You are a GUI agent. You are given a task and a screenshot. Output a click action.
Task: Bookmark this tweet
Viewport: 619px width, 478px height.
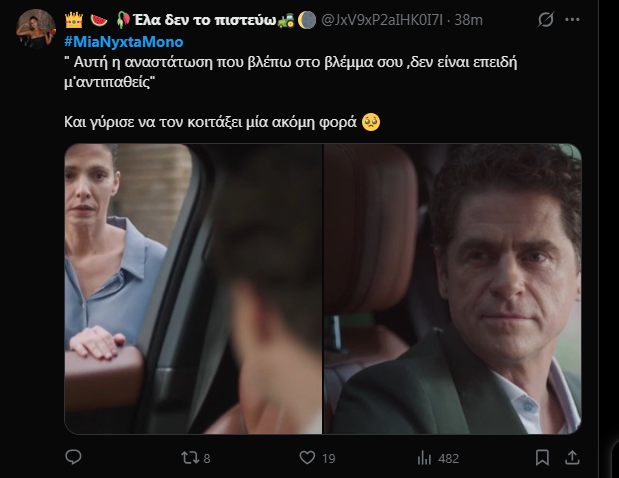click(x=542, y=458)
